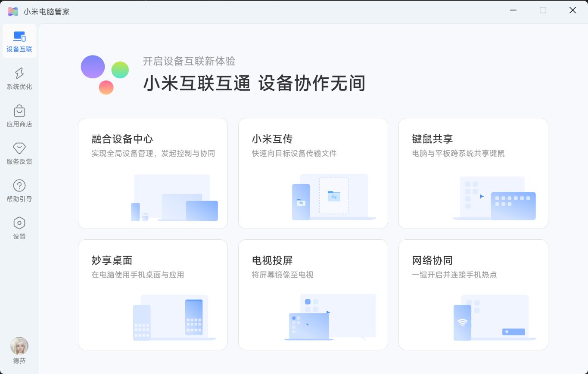This screenshot has width=588, height=374.
Task: Maximize the 小米电脑管家 window
Action: pyautogui.click(x=543, y=10)
